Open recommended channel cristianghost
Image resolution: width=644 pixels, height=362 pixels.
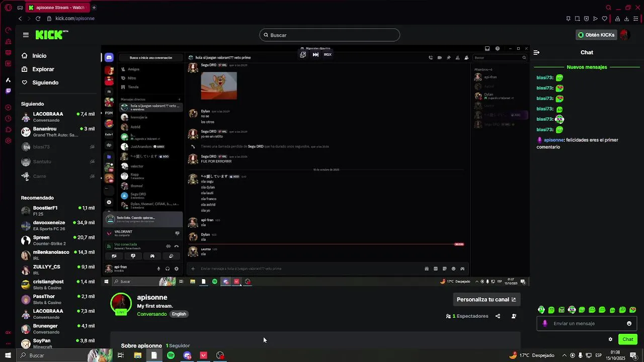pos(58,285)
